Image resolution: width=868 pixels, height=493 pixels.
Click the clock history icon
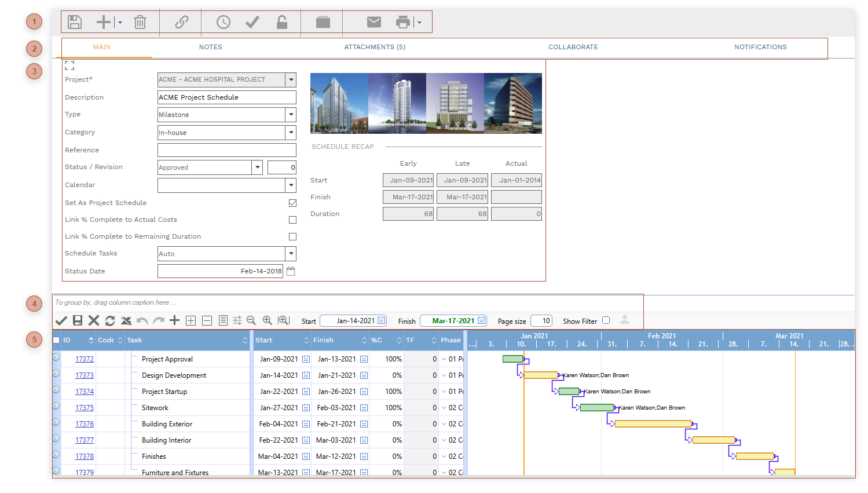pyautogui.click(x=223, y=22)
